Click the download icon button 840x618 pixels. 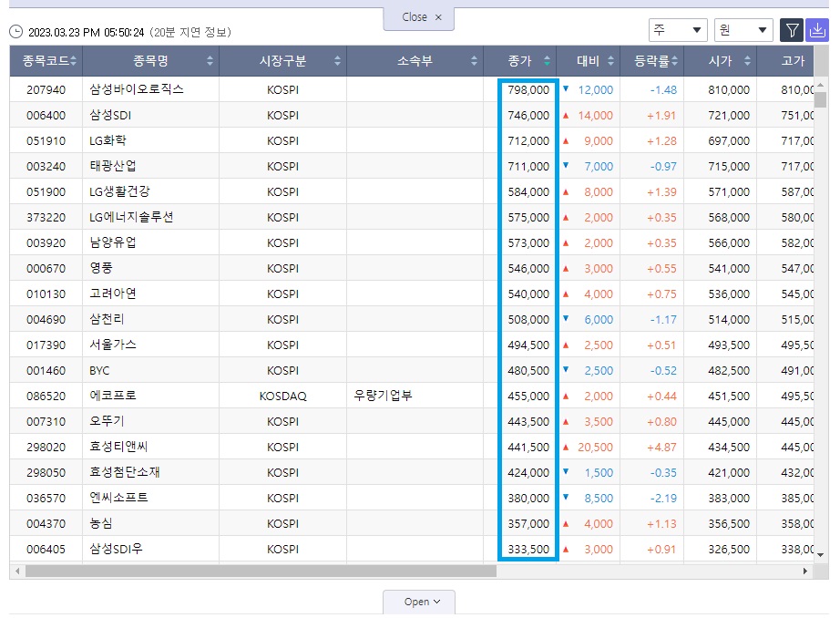pyautogui.click(x=817, y=31)
